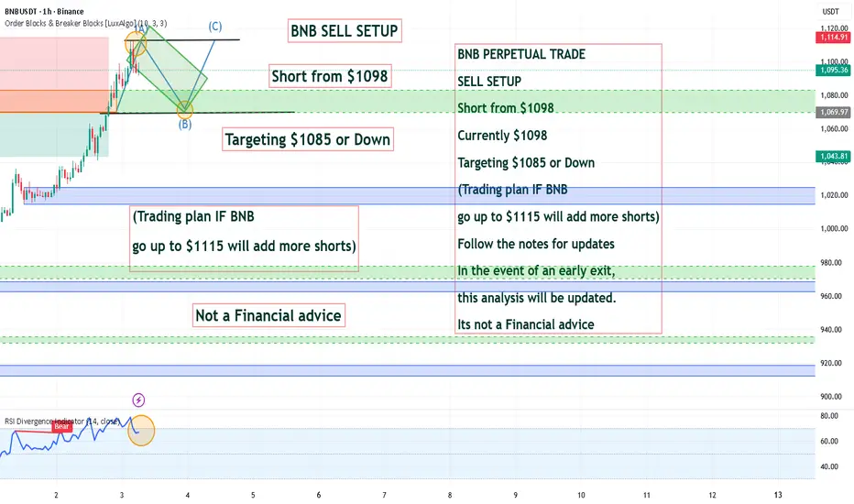Click the purple lightning bolt event icon

pos(138,400)
